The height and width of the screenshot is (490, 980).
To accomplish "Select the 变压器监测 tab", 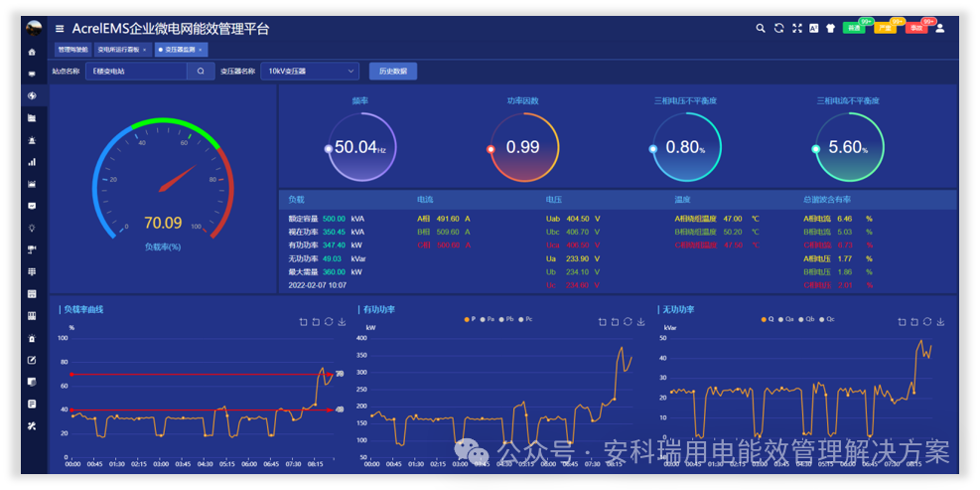I will pos(180,50).
